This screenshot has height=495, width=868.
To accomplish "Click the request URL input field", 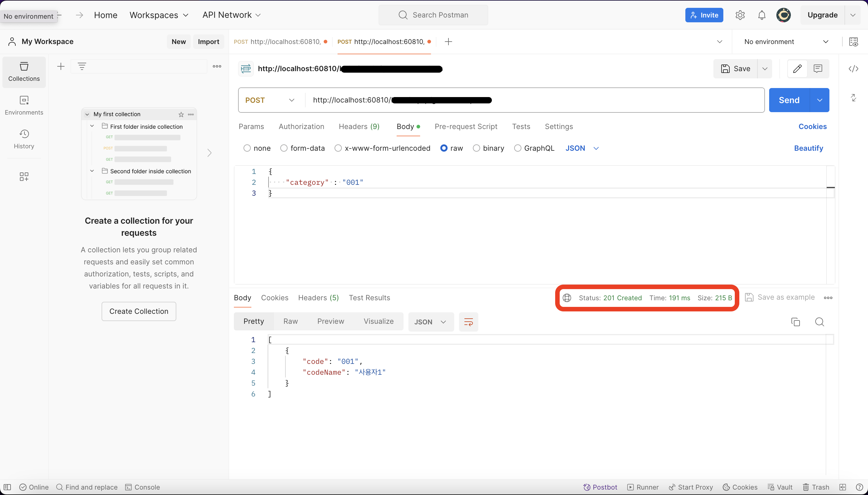I will pos(612,100).
